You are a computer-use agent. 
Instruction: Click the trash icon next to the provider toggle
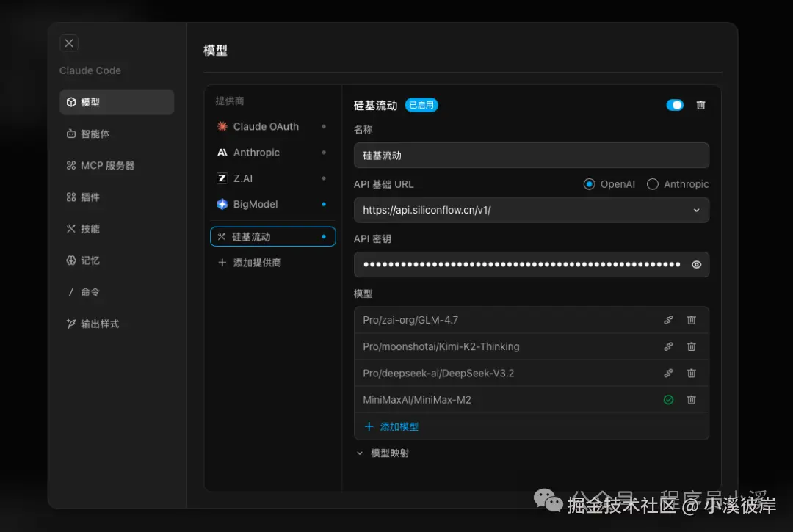(700, 105)
